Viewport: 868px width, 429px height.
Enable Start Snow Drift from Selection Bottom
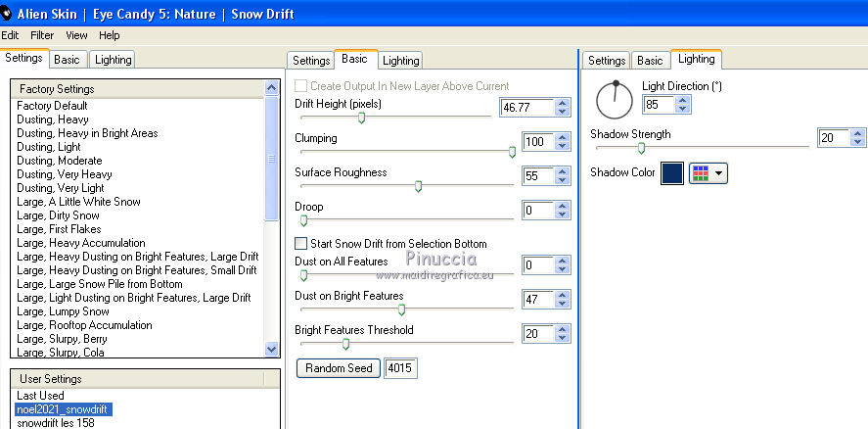click(x=300, y=243)
